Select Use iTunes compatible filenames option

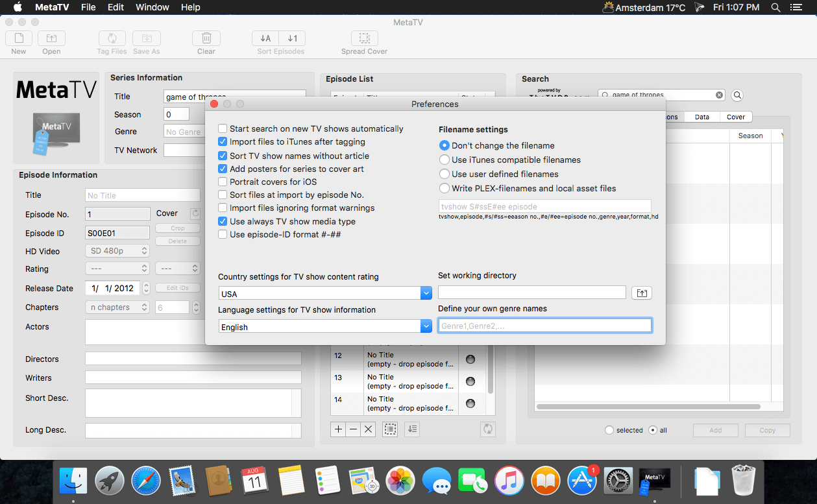click(x=445, y=160)
